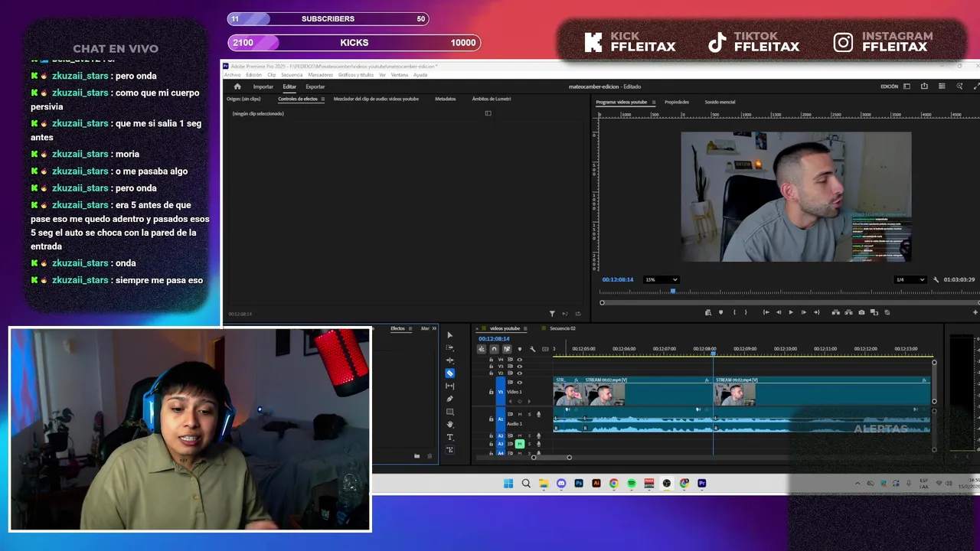Open the zoom level 15% dropdown
980x551 pixels.
[x=661, y=279]
